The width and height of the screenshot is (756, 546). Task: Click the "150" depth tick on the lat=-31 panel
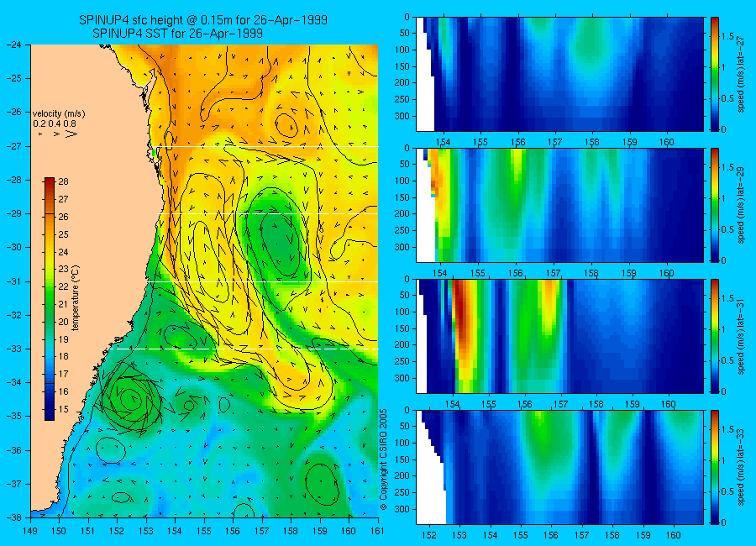tap(402, 328)
